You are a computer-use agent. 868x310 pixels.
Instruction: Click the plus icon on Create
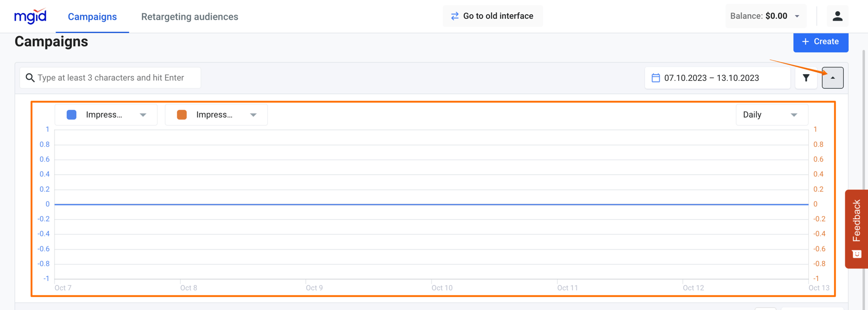(805, 41)
